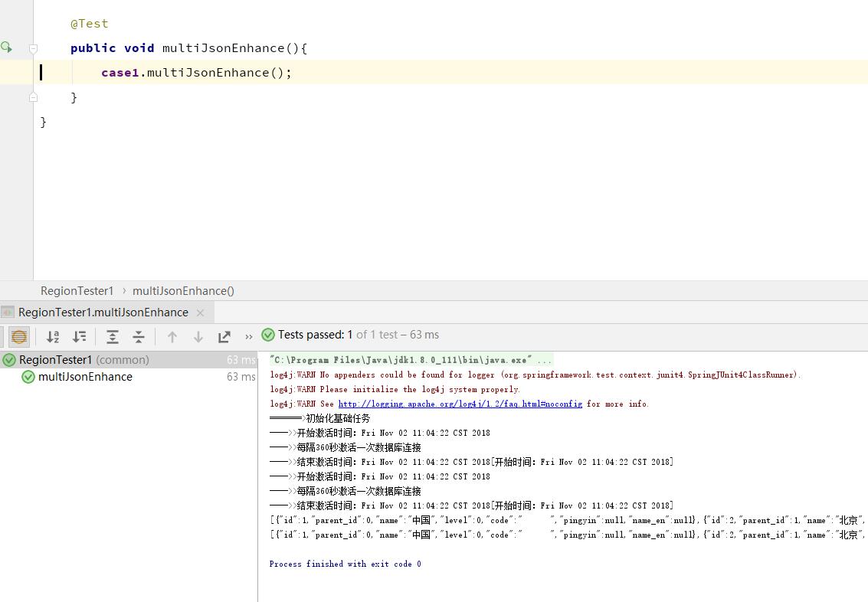
Task: Show more toolbar actions chevron
Action: pyautogui.click(x=248, y=336)
